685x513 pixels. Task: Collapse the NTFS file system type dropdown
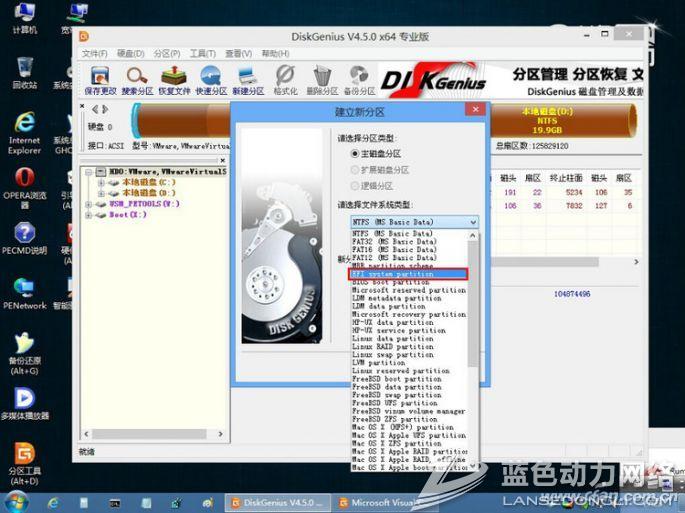click(472, 222)
